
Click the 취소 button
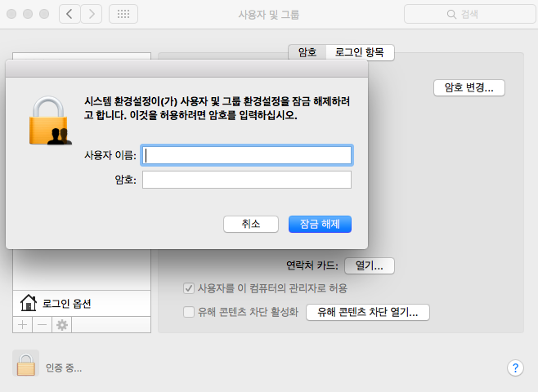(x=251, y=224)
